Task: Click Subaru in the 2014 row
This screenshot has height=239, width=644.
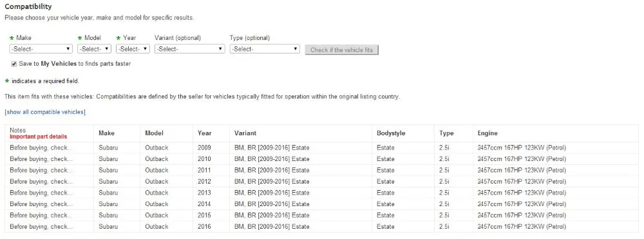Action: tap(108, 204)
